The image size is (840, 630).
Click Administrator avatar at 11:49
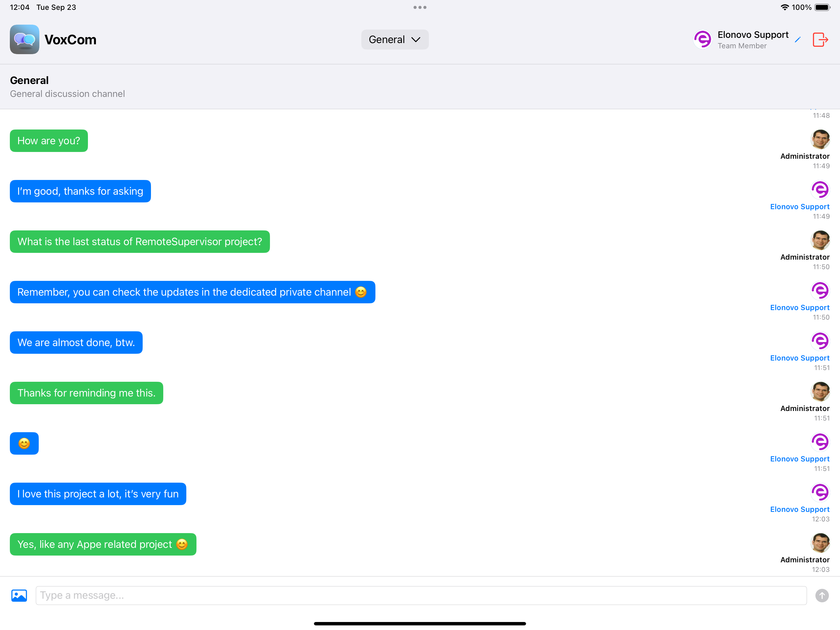[x=820, y=139]
